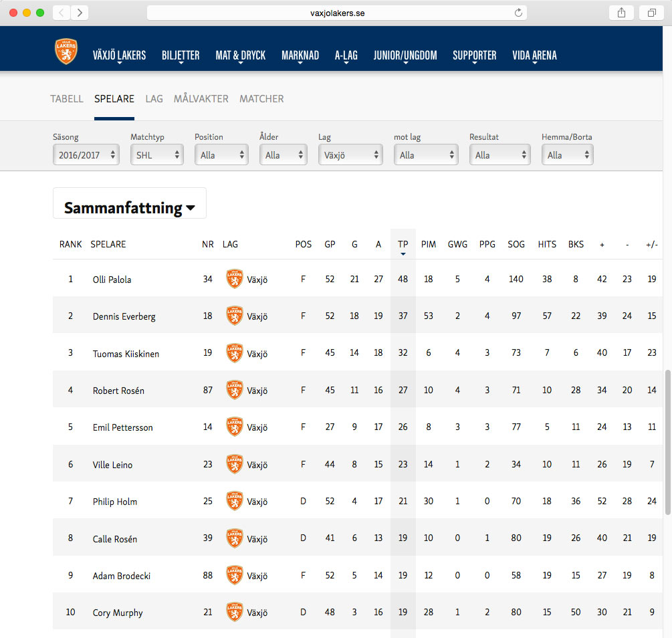
Task: Reload the page using the refresh icon
Action: (518, 13)
